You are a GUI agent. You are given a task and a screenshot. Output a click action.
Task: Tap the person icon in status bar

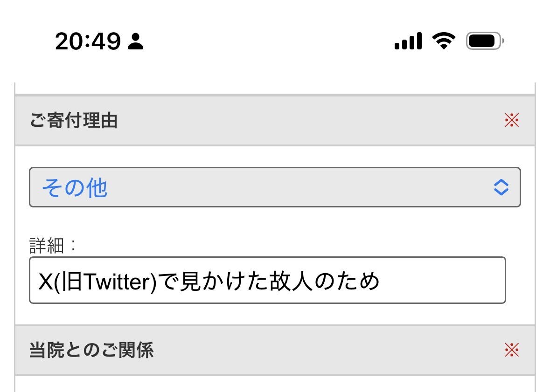pos(136,41)
